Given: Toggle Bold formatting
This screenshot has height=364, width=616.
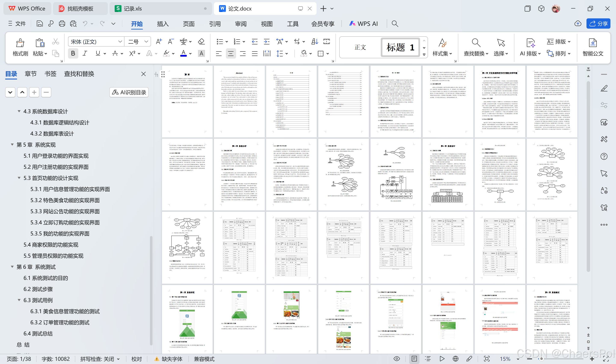Looking at the screenshot, I should tap(73, 53).
